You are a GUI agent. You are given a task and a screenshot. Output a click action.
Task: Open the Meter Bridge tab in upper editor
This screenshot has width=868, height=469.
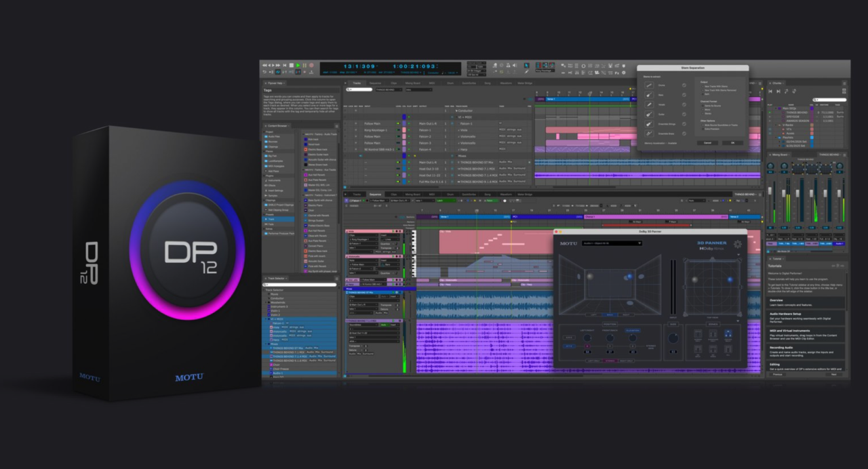click(x=525, y=83)
